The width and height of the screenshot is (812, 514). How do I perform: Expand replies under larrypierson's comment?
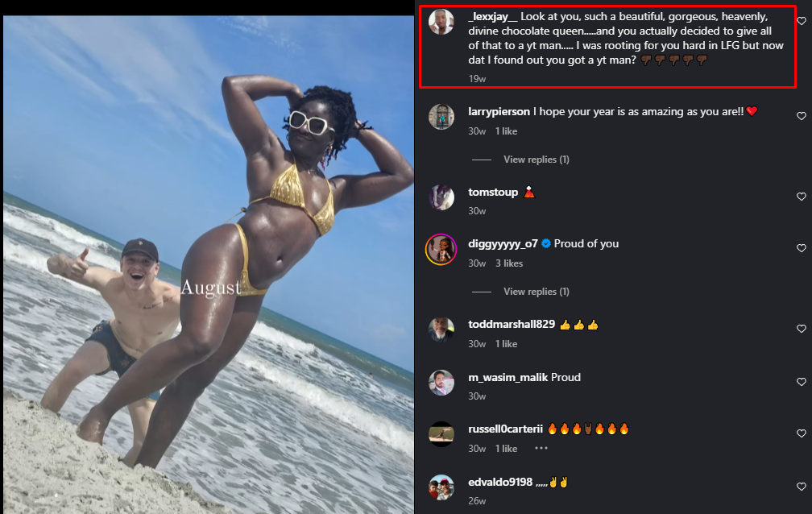[x=536, y=160]
